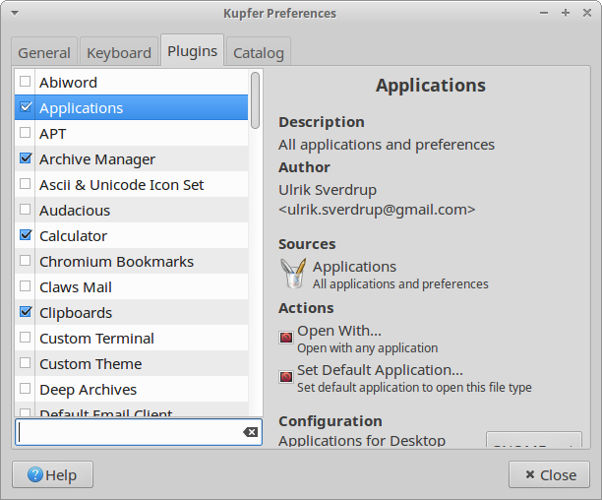Switch to the Keyboard tab
Image resolution: width=602 pixels, height=500 pixels.
[x=119, y=53]
